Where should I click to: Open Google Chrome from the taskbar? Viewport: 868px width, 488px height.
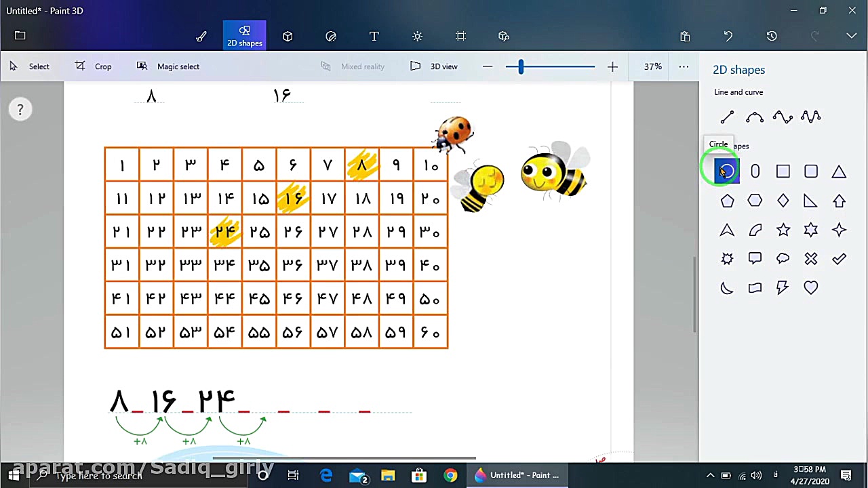pyautogui.click(x=450, y=475)
